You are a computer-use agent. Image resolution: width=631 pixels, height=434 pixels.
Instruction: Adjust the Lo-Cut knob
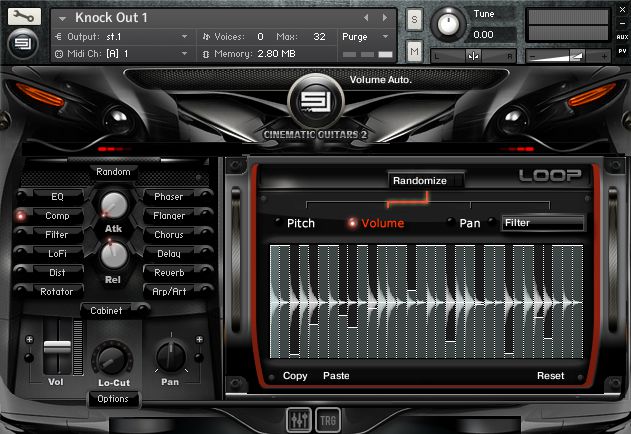coord(112,359)
